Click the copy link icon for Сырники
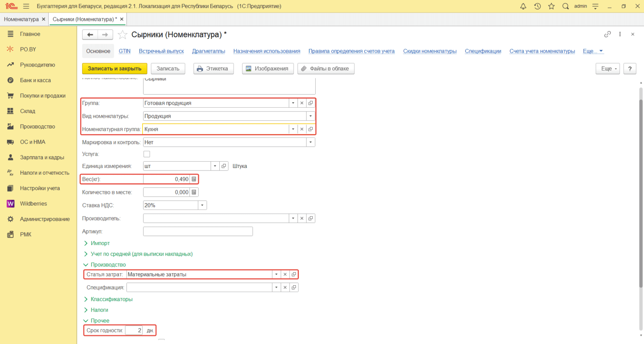The width and height of the screenshot is (644, 344). (x=607, y=34)
